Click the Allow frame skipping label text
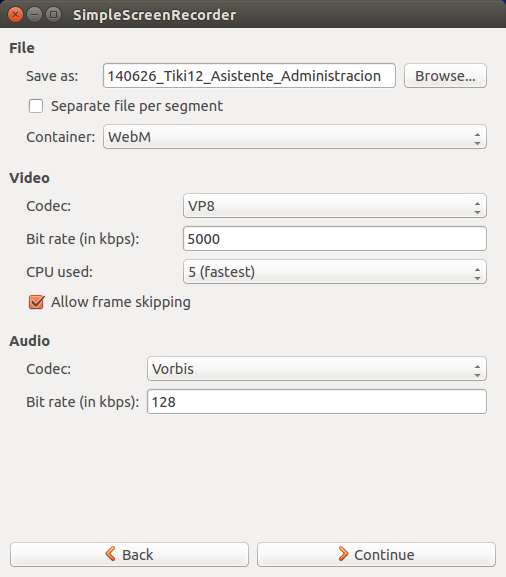Viewport: 506px width, 577px height. click(121, 302)
